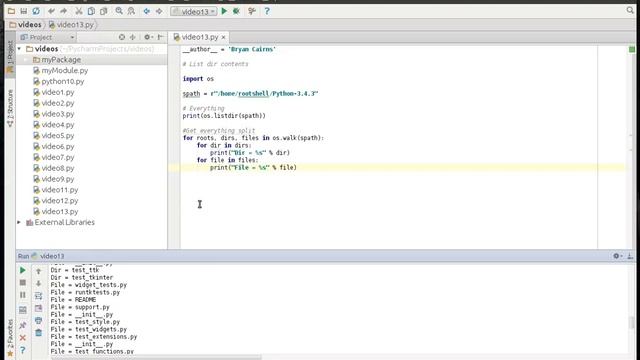Click the horizontal scrollbar in Run console
This screenshot has width=640, height=360.
point(155,358)
